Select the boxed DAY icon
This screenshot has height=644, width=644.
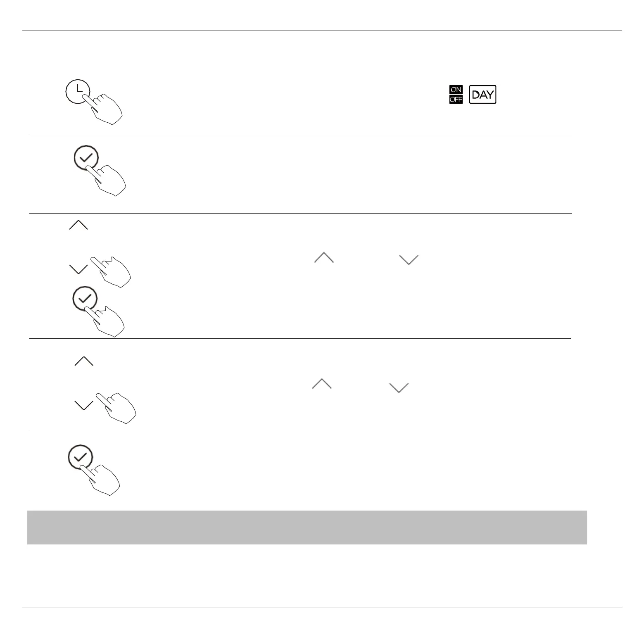click(482, 95)
